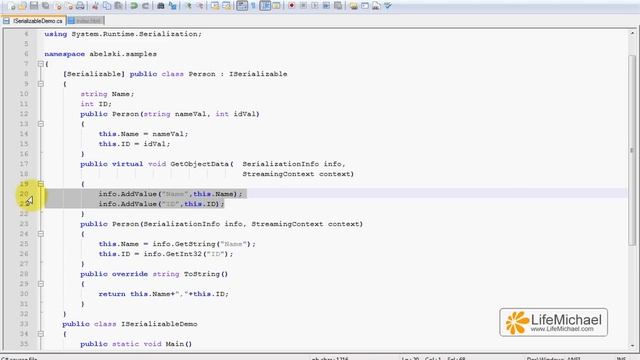Collapse the Person class fold at line 9

pos(40,84)
